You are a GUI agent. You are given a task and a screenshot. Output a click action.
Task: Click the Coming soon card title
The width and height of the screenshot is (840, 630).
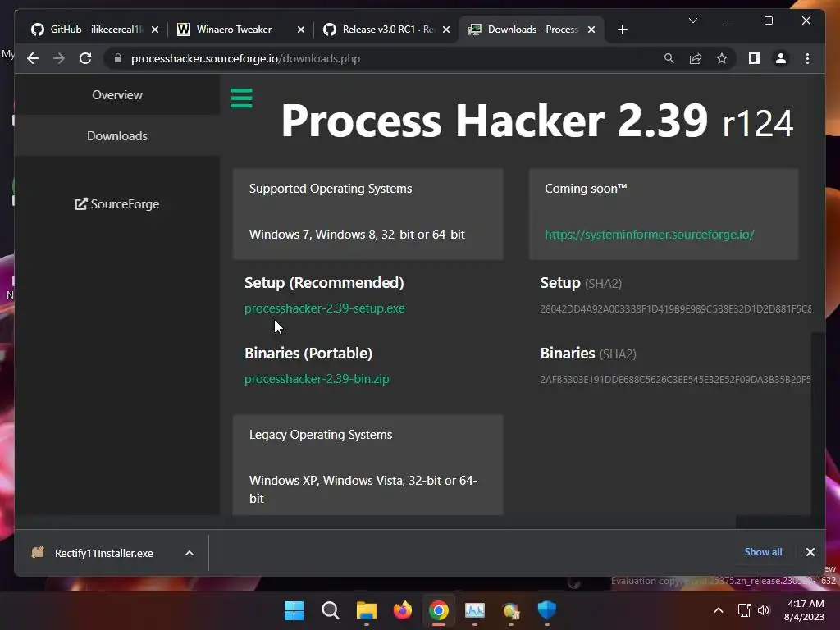pos(586,189)
